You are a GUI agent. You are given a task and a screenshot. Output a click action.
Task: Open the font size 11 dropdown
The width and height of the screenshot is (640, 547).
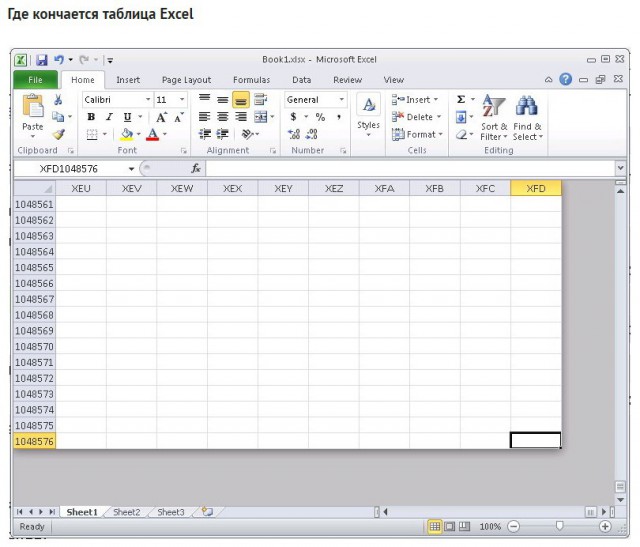pos(182,100)
